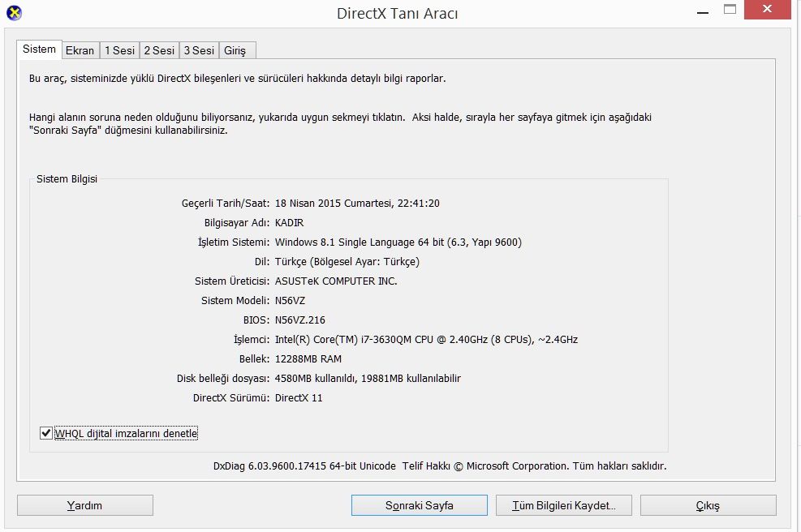Open the 1 Sesi tab
The image size is (801, 532).
119,50
